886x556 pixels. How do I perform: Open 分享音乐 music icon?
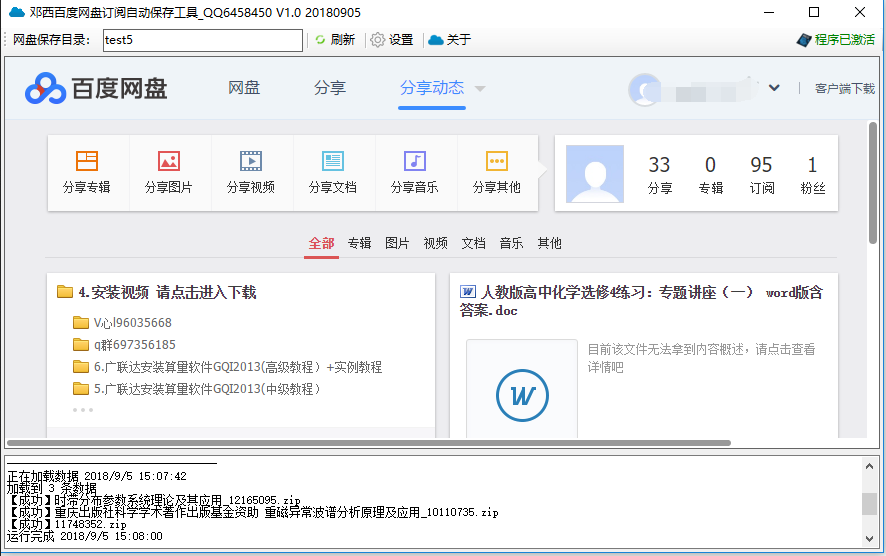click(415, 161)
